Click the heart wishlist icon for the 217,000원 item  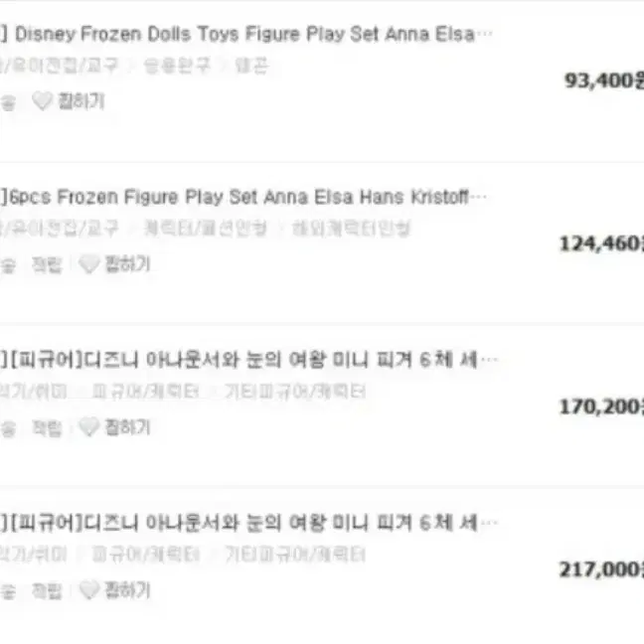(88, 590)
